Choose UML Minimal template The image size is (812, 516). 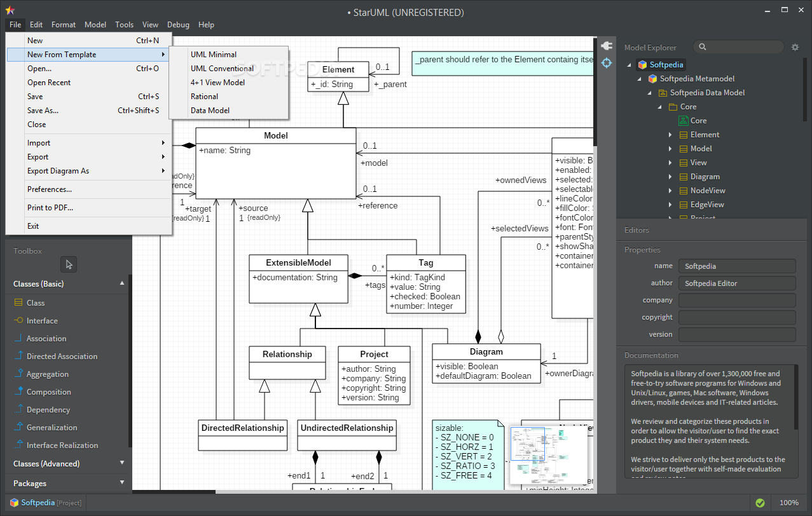pos(229,55)
